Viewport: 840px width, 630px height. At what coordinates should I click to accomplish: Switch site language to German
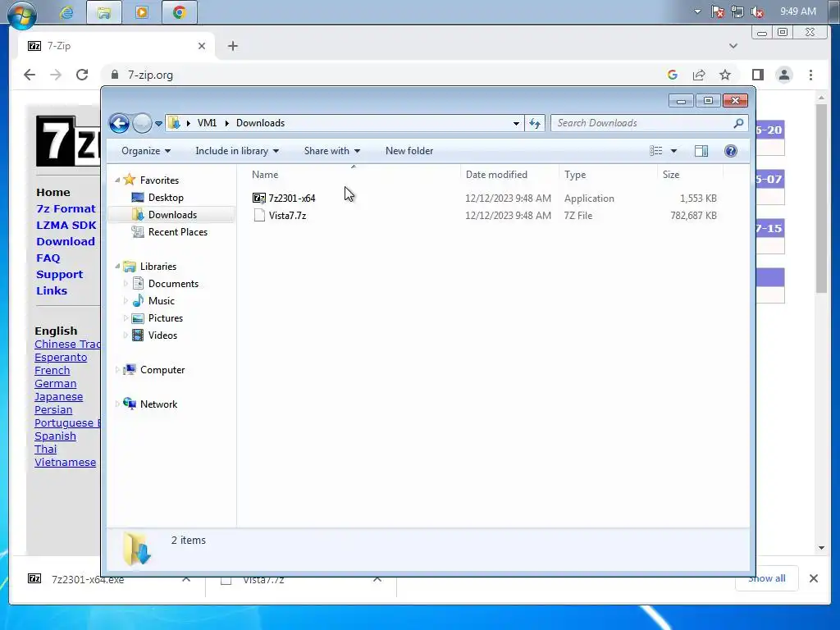tap(55, 384)
